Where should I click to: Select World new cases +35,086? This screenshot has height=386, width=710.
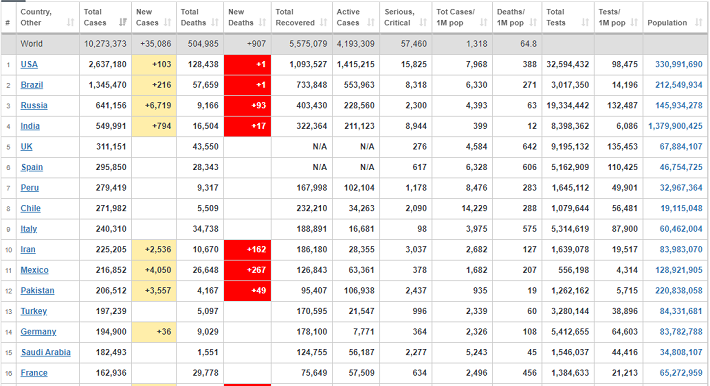click(x=156, y=44)
